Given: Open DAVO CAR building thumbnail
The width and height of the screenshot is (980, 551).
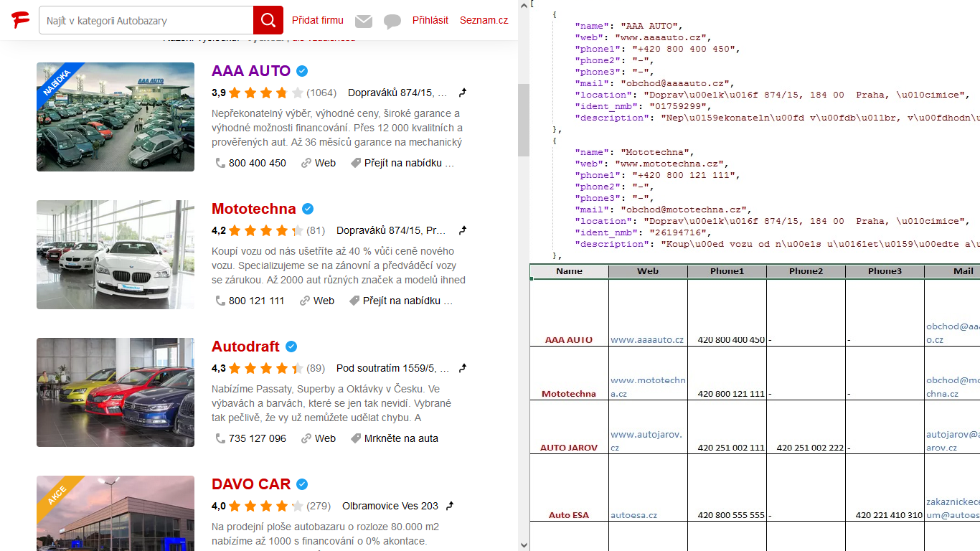Looking at the screenshot, I should (x=116, y=513).
